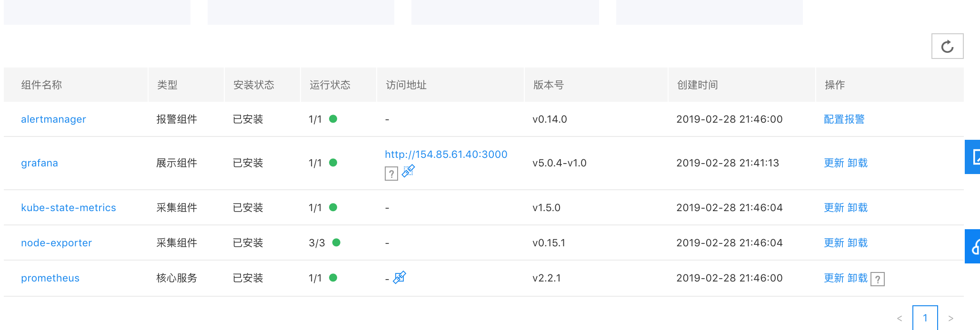Click version v1.5.0 cell
The width and height of the screenshot is (980, 330).
[x=546, y=208]
